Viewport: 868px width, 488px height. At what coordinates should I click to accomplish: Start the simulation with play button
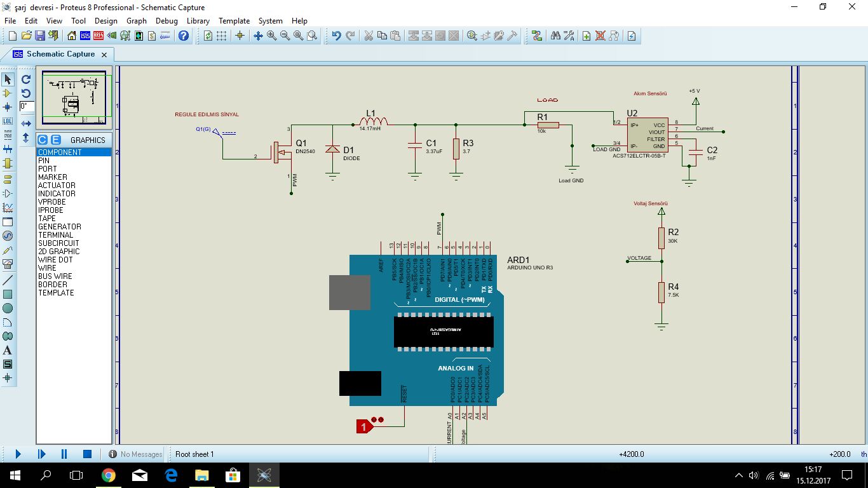[18, 454]
